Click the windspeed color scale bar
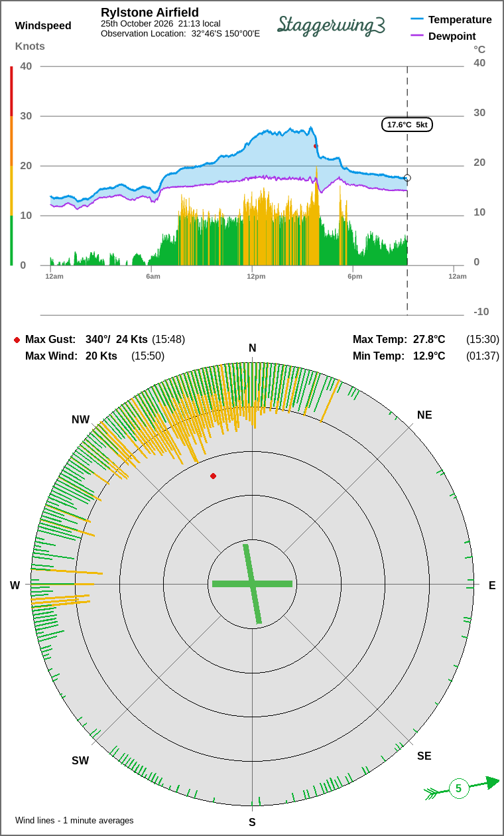This screenshot has width=504, height=836. (11, 166)
